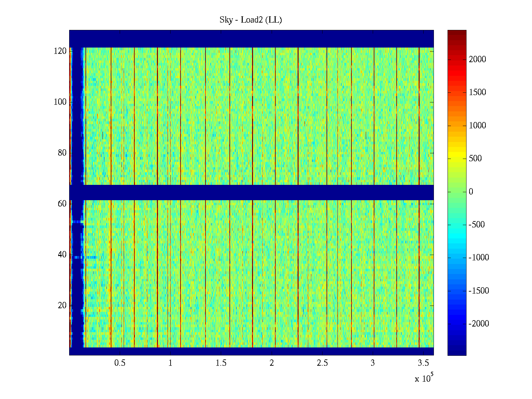Screen dimensions: 532x399
Task: Click the y-axis tick label 100
Action: pos(60,102)
